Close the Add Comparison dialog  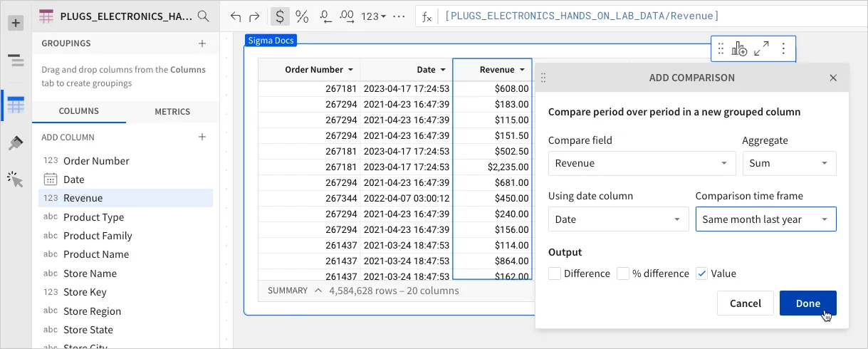[x=833, y=78]
